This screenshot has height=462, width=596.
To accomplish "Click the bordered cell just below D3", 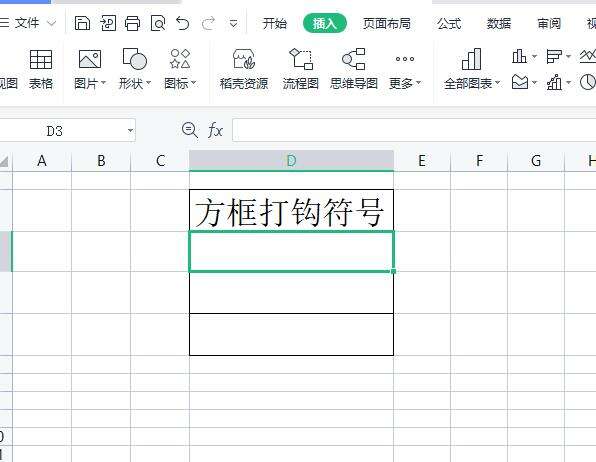I will click(292, 293).
